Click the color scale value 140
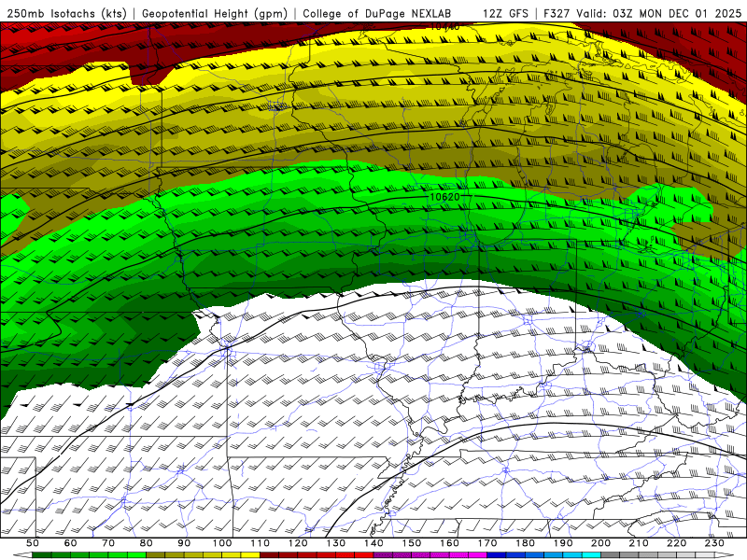This screenshot has height=560, width=747. (x=374, y=543)
